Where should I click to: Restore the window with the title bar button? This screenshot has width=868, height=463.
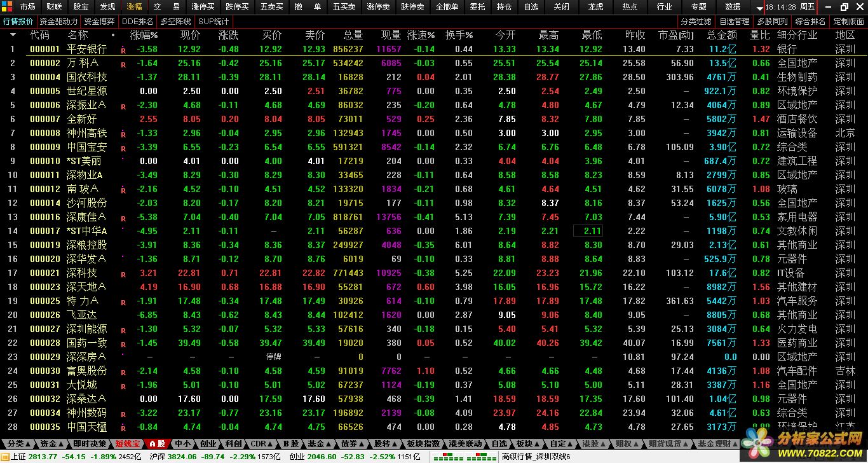[844, 7]
